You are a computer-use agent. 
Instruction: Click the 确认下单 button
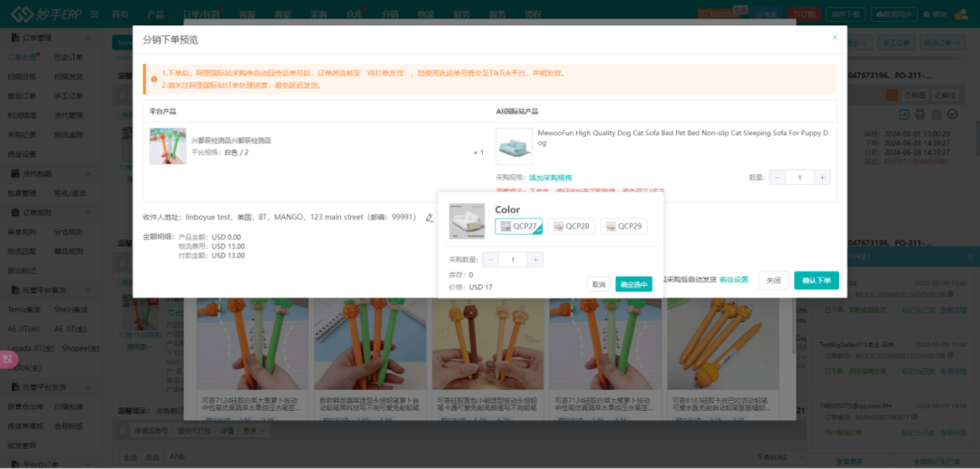point(816,280)
